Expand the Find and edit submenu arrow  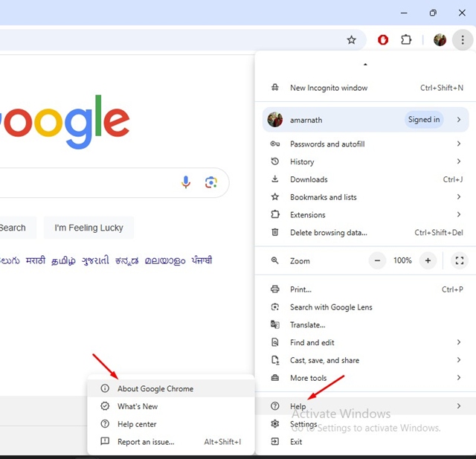pos(459,342)
